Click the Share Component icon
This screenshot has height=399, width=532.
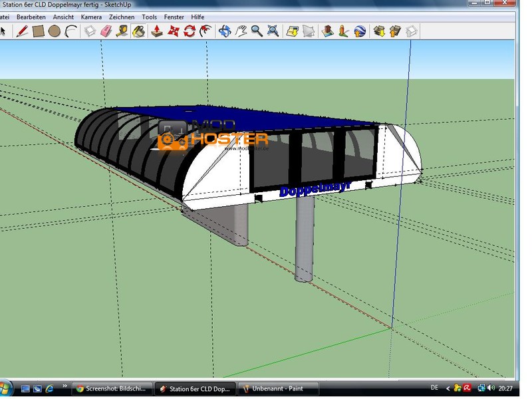coord(412,31)
